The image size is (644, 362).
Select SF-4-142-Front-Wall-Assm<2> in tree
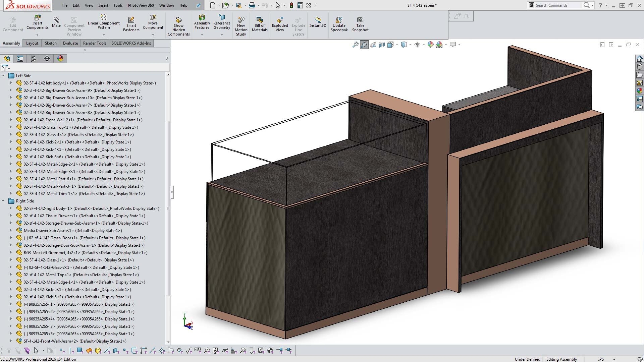tap(75, 341)
